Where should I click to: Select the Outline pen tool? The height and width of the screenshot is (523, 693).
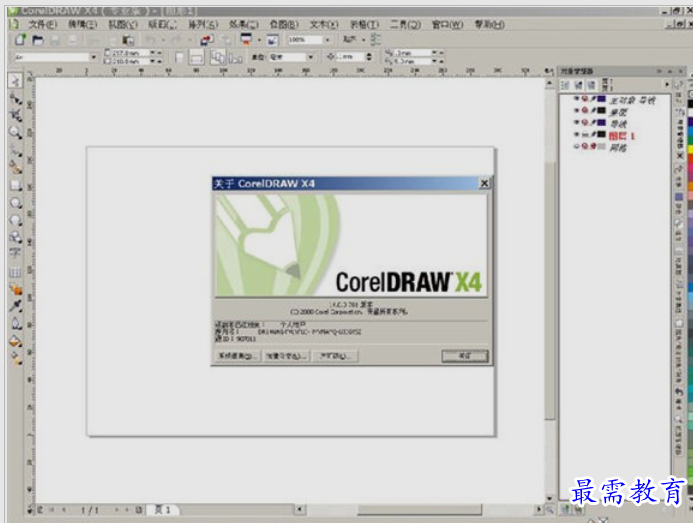(15, 324)
